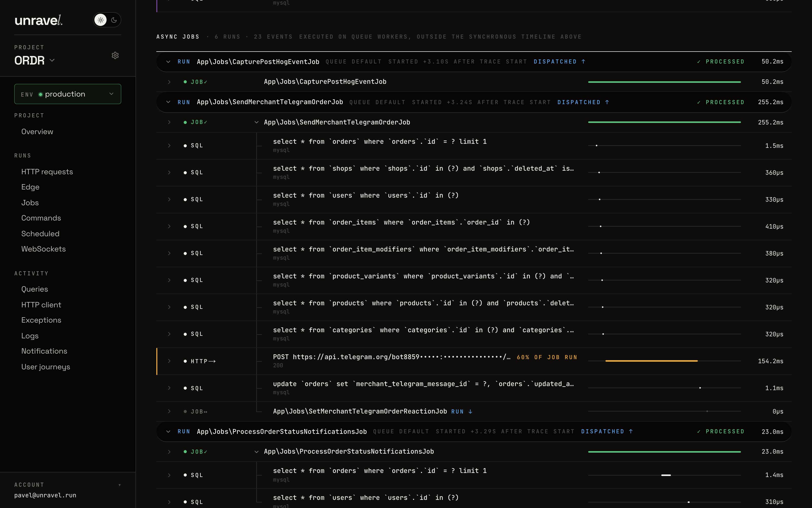Expand ProcessOrderStatusNotificationsJob JOB row details
Viewport: 812px width, 508px height.
pyautogui.click(x=169, y=452)
